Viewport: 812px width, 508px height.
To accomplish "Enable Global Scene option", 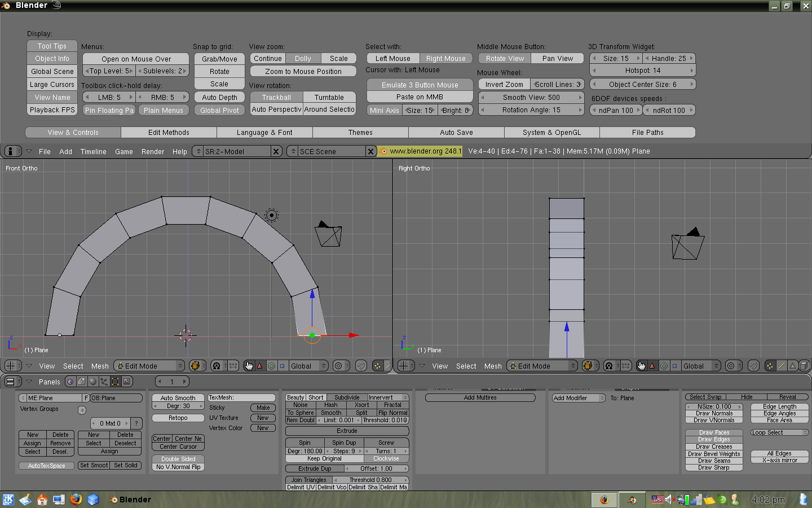I will pyautogui.click(x=52, y=72).
